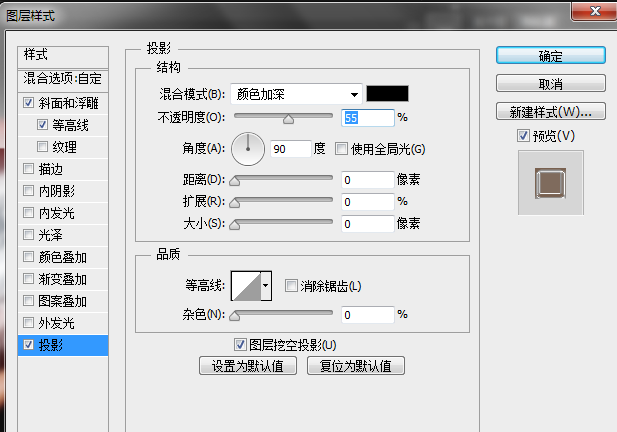Image resolution: width=617 pixels, height=432 pixels.
Task: Open the 混合模式 dropdown
Action: coord(296,94)
